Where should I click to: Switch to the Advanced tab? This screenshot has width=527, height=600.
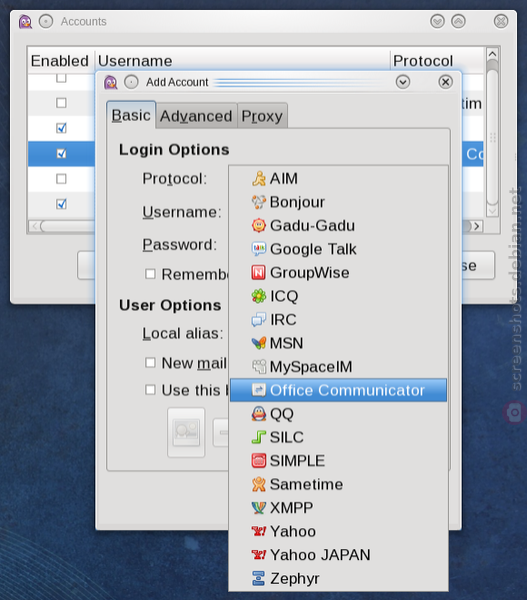coord(196,116)
